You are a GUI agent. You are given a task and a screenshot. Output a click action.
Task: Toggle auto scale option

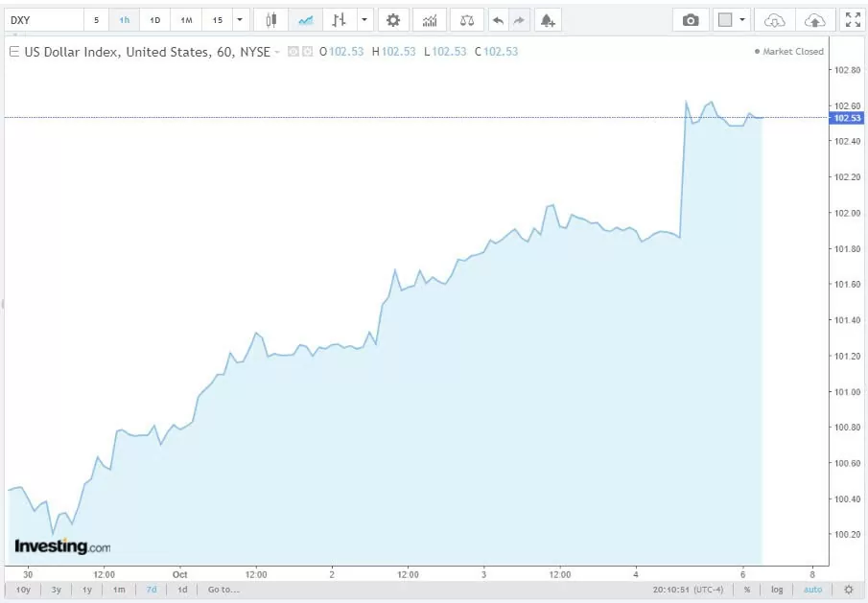(x=812, y=590)
